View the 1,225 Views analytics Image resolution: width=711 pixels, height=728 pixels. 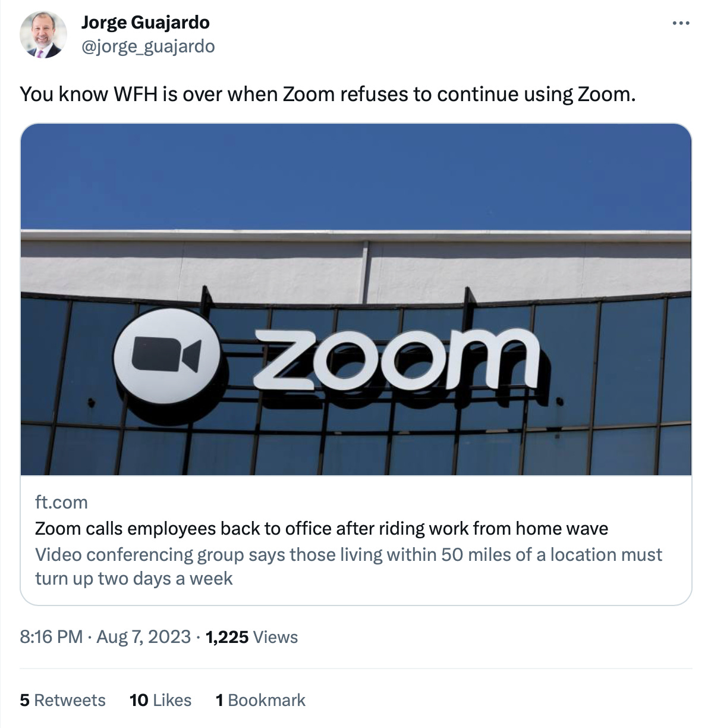tap(251, 637)
